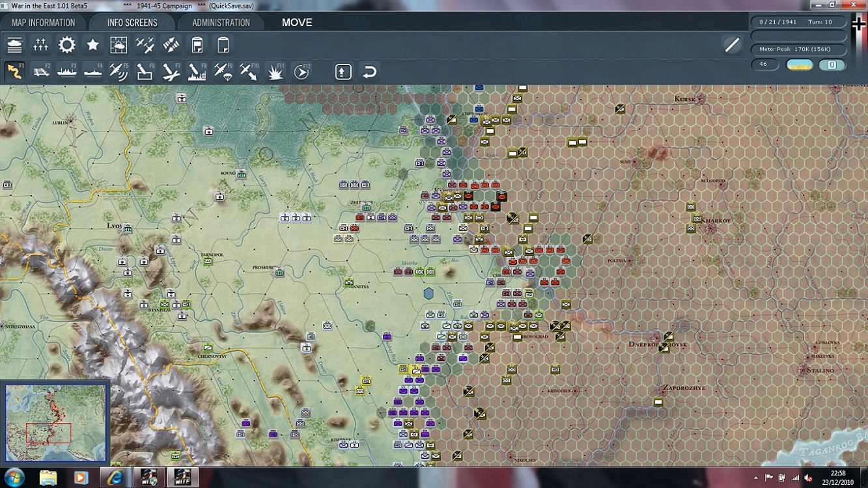Viewport: 868px width, 488px height.
Task: Open the production gear icon
Action: [67, 45]
